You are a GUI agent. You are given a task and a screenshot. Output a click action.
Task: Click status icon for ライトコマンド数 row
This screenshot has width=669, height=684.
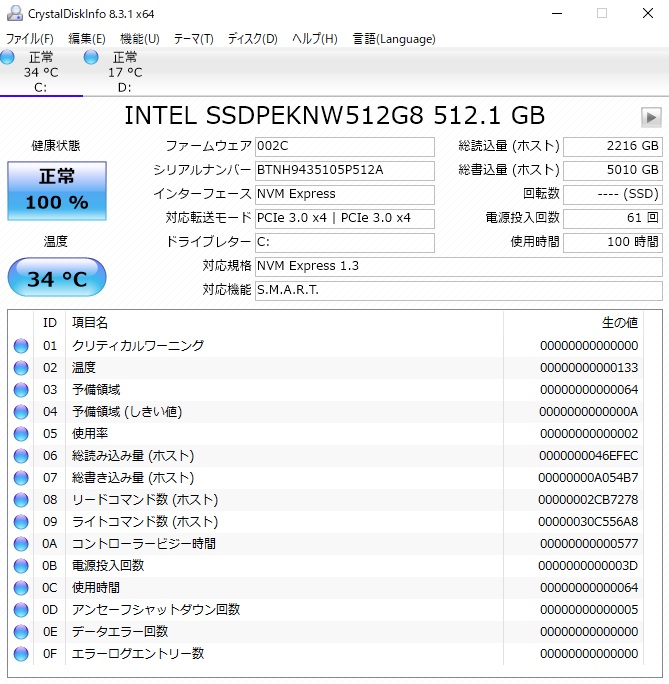21,522
